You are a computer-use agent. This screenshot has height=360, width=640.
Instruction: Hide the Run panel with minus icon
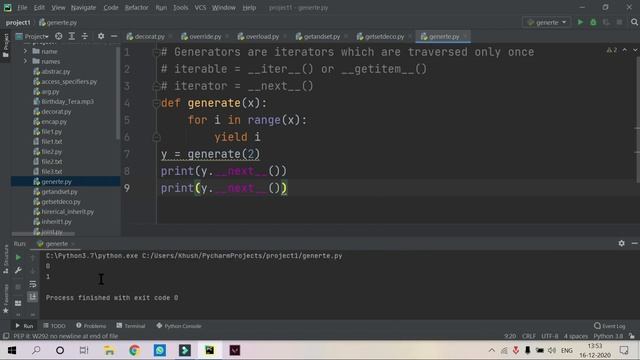point(634,243)
